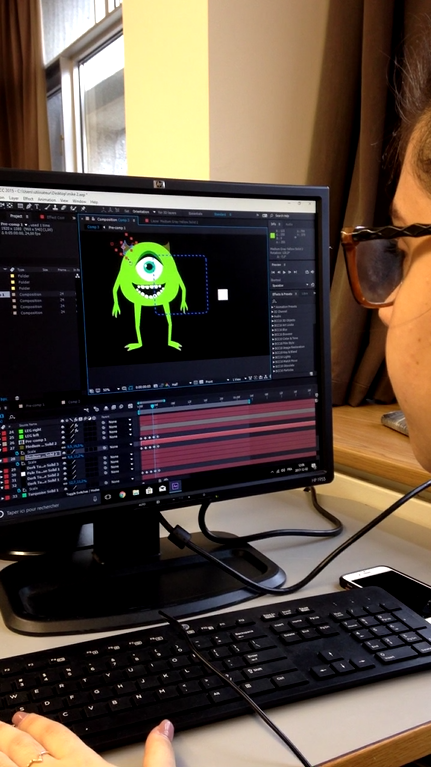Toggle visibility of Pre-comp 1 layer
This screenshot has width=431, height=767.
point(63,437)
